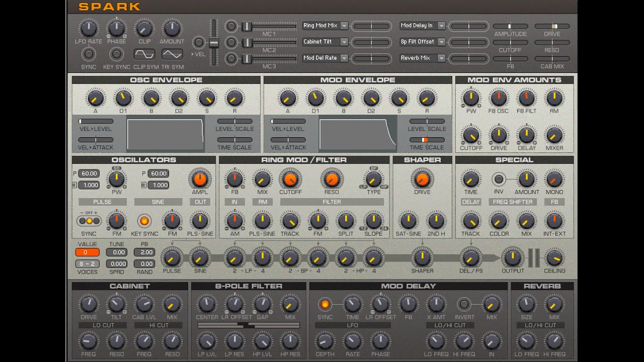Toggle the Mod Delay SYNC button

coord(325,304)
